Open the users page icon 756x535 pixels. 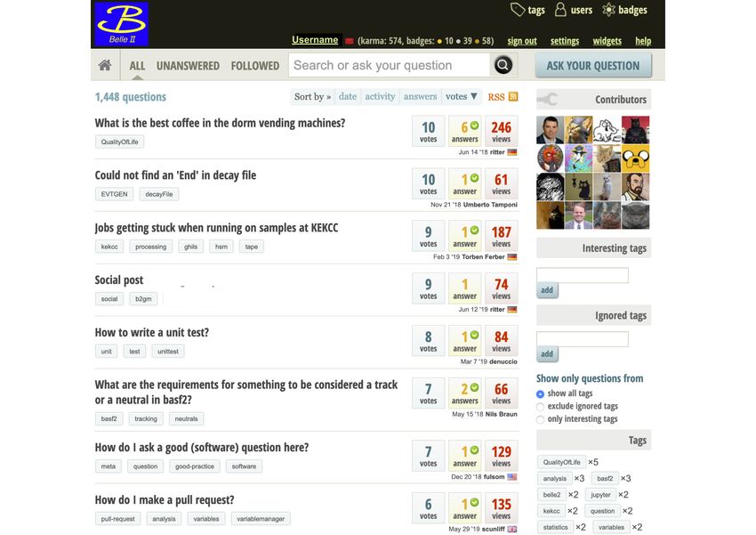point(560,9)
